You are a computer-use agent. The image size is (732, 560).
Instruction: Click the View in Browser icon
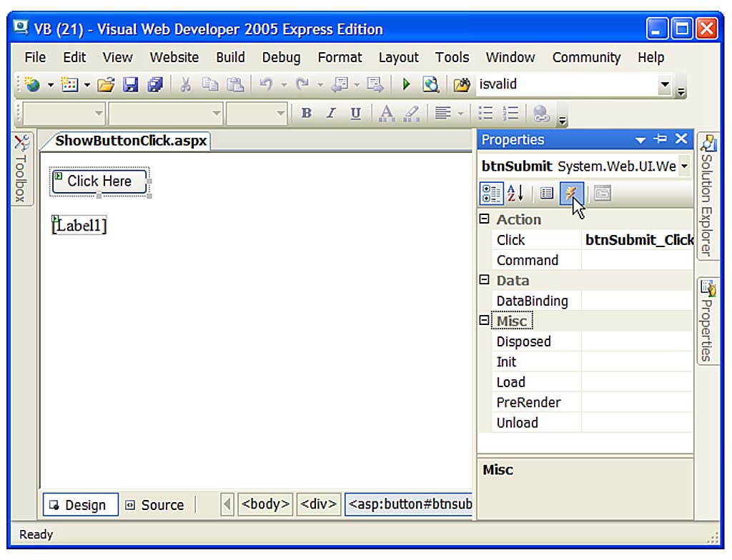pos(430,84)
